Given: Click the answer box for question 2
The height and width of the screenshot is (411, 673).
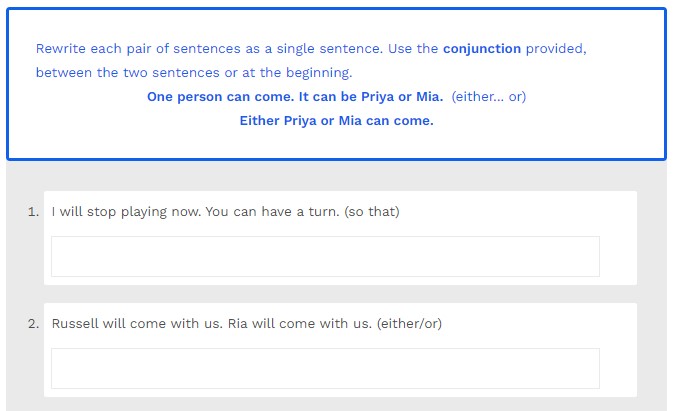Looking at the screenshot, I should [x=325, y=368].
